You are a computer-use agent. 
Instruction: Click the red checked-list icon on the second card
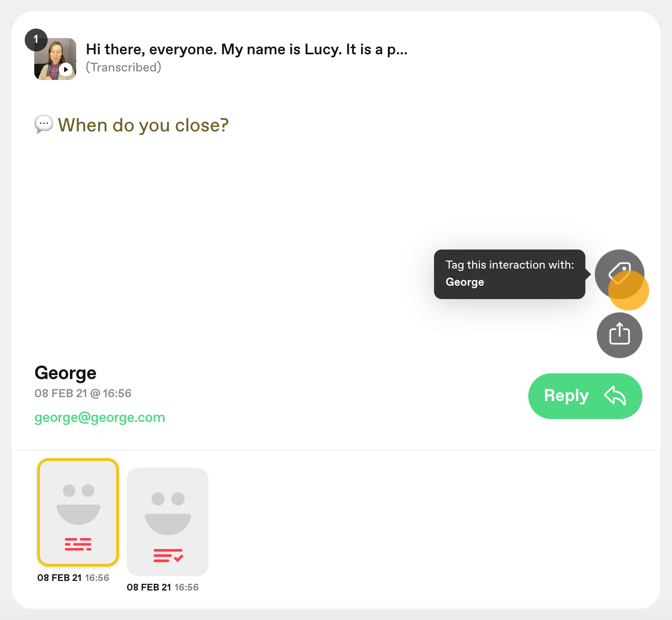pyautogui.click(x=168, y=555)
